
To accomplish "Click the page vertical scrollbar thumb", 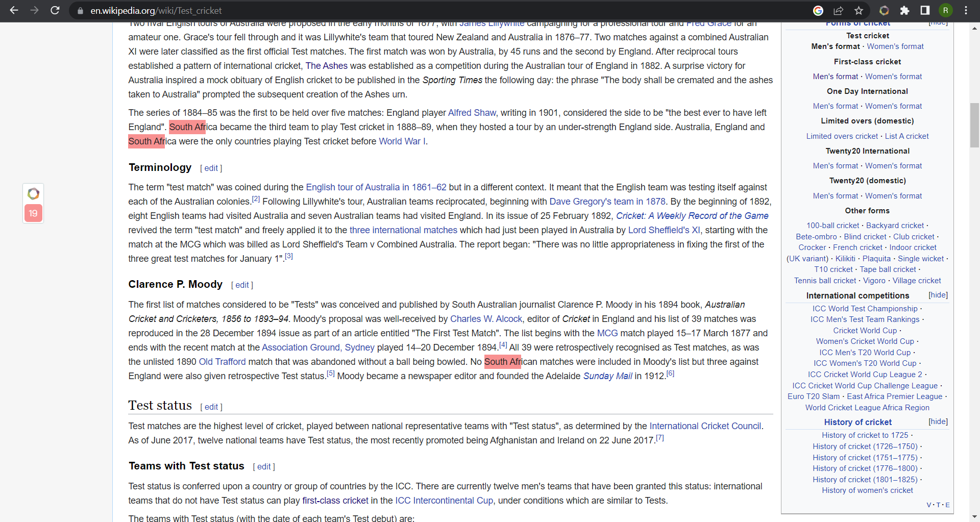I will tap(974, 125).
